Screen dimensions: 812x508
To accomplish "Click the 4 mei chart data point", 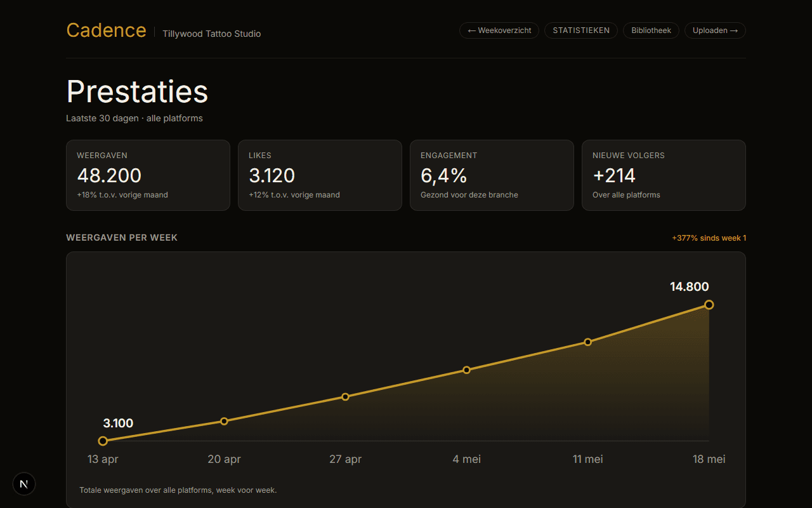I will click(x=466, y=370).
